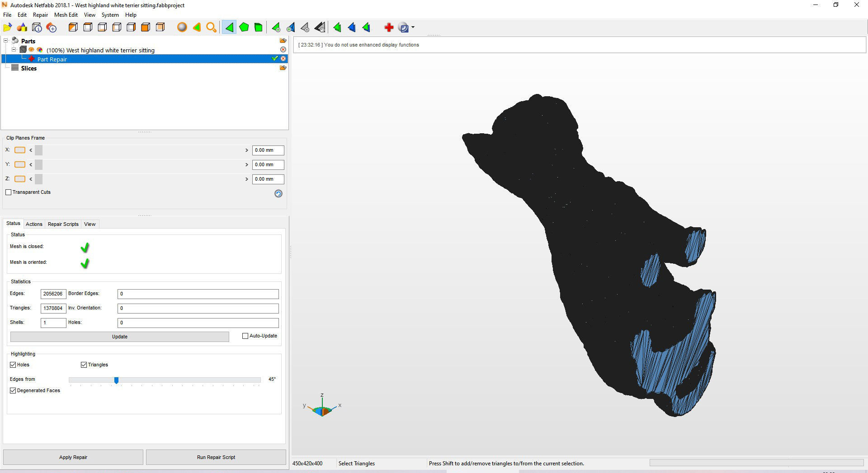Screen dimensions: 868x473
Task: Click the orange triangle zoom icon
Action: (x=197, y=28)
